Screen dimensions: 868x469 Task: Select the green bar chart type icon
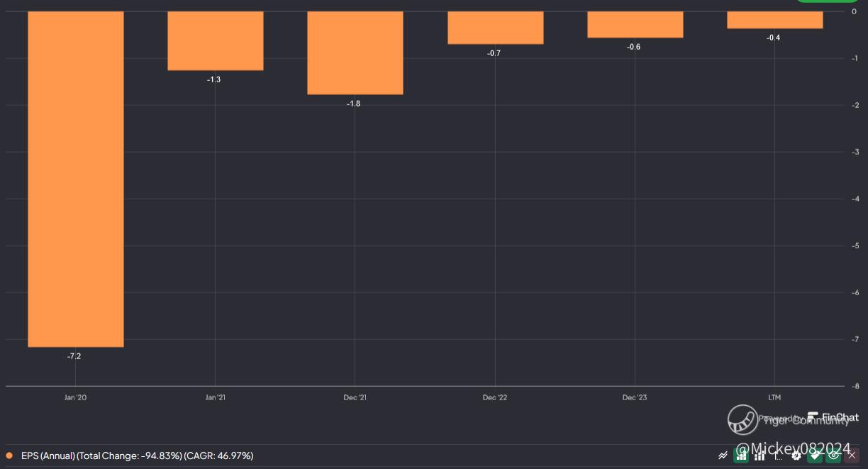[x=741, y=456]
